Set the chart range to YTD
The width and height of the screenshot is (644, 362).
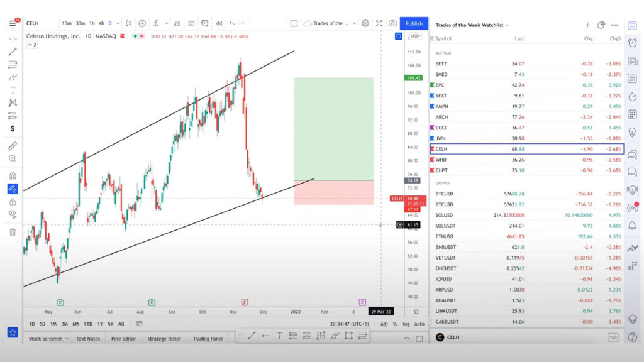coord(88,324)
